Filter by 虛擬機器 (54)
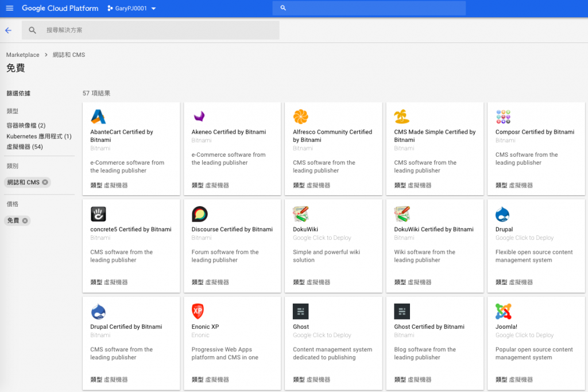This screenshot has width=588, height=392. tap(25, 147)
